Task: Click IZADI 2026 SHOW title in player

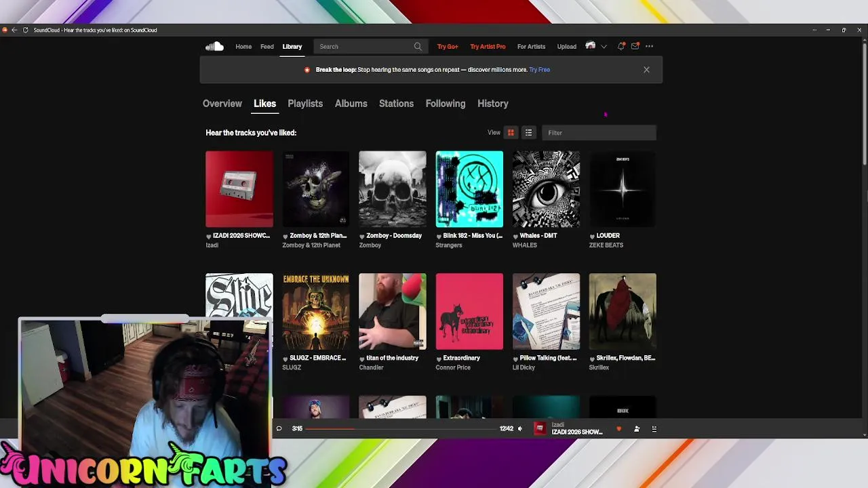Action: tap(577, 432)
